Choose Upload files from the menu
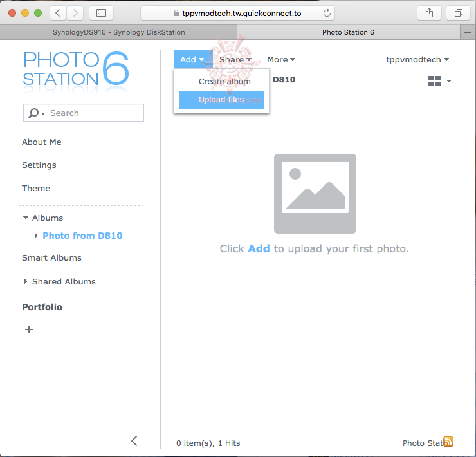 [x=222, y=100]
